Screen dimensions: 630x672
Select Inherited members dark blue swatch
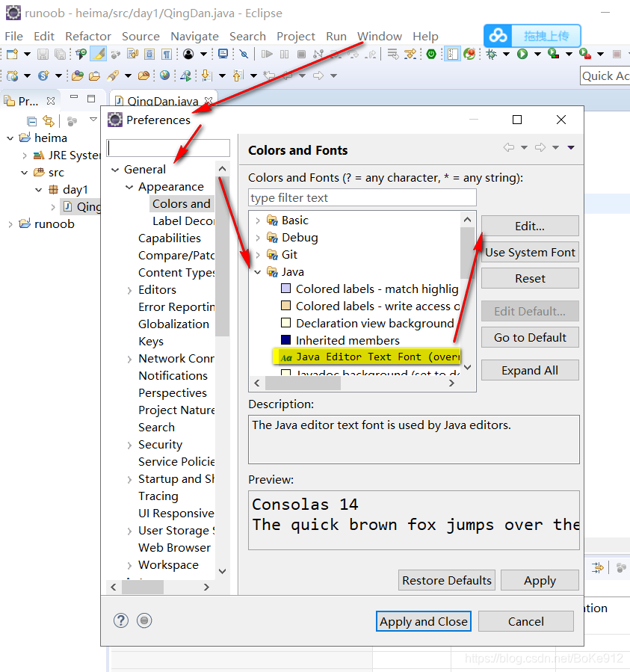point(285,339)
